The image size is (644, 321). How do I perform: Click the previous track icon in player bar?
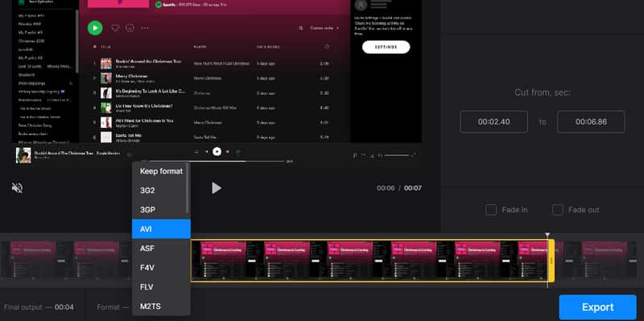(x=206, y=152)
